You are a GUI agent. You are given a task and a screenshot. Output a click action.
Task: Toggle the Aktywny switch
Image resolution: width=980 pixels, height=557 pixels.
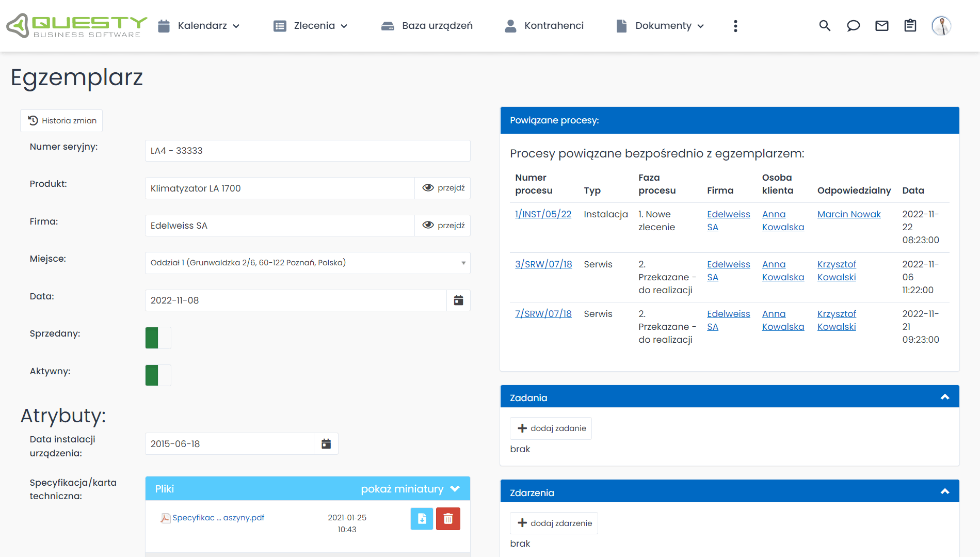[x=158, y=375]
